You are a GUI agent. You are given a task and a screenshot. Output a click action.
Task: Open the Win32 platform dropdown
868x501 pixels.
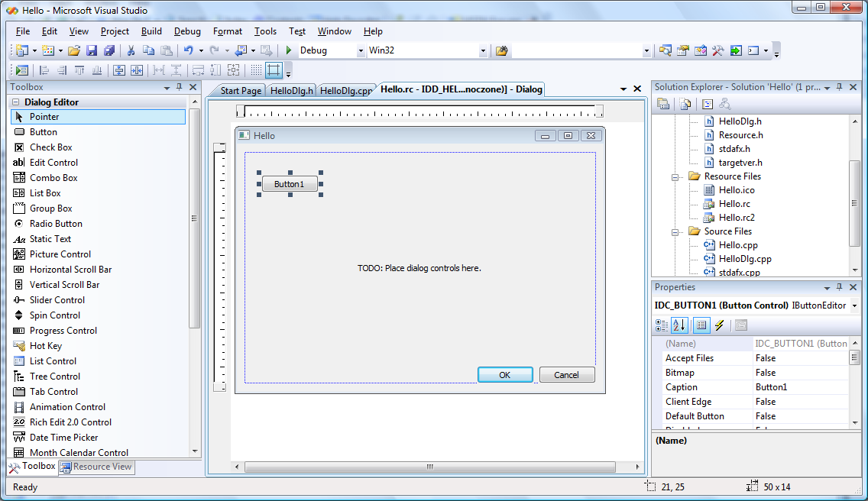point(483,51)
